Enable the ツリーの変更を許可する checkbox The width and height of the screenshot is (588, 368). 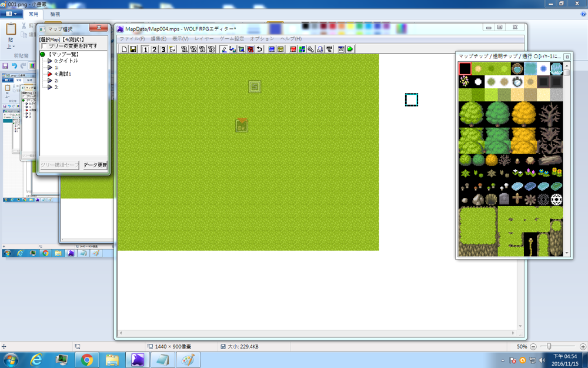pyautogui.click(x=45, y=46)
